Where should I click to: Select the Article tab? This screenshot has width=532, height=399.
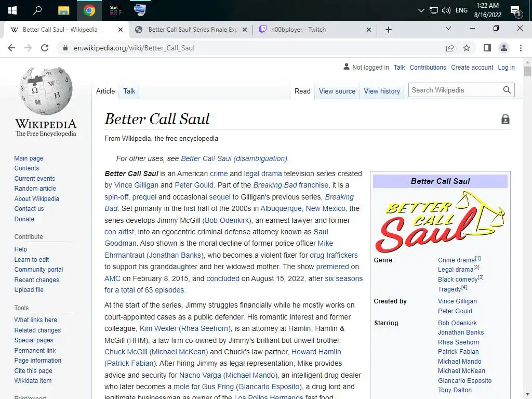tap(105, 91)
